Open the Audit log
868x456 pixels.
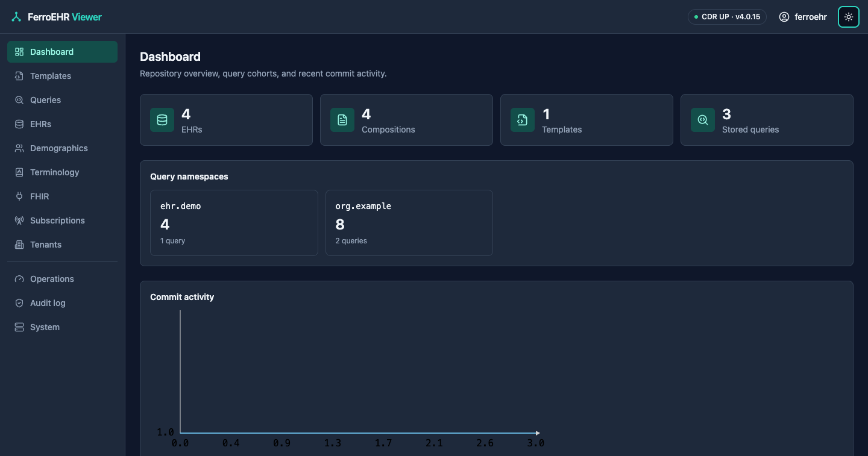62,303
